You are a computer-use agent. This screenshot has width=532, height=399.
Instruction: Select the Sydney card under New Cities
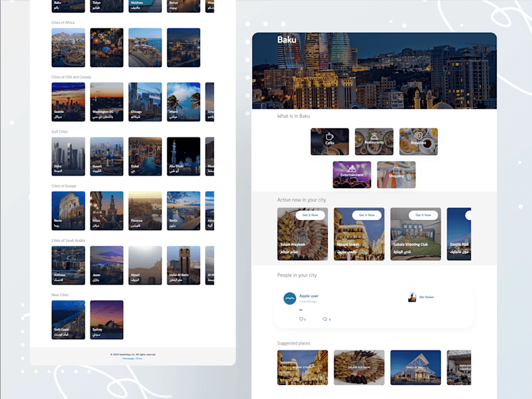click(106, 320)
